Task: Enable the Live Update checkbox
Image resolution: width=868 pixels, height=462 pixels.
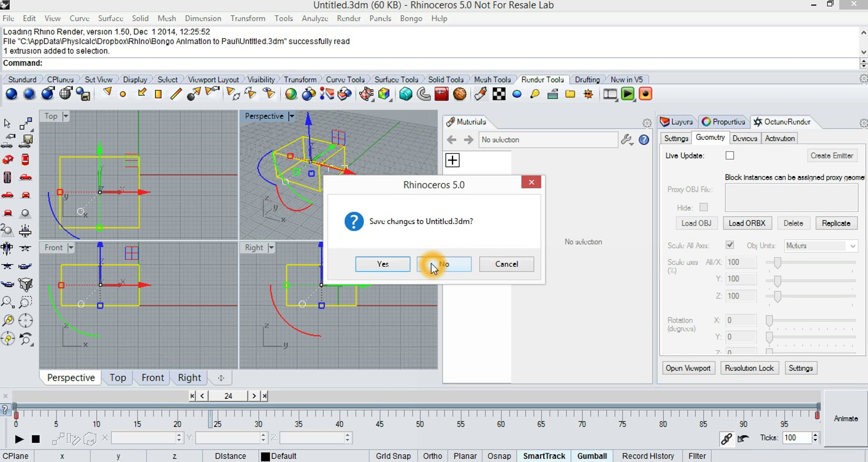Action: [730, 155]
